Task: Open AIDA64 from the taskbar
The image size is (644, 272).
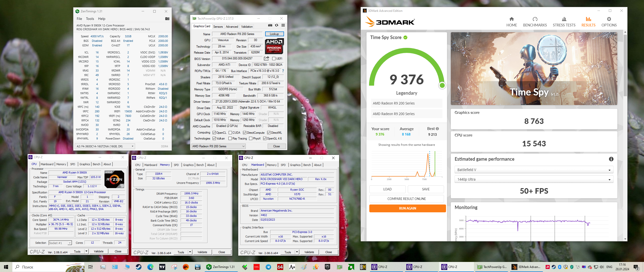Action: (280, 267)
